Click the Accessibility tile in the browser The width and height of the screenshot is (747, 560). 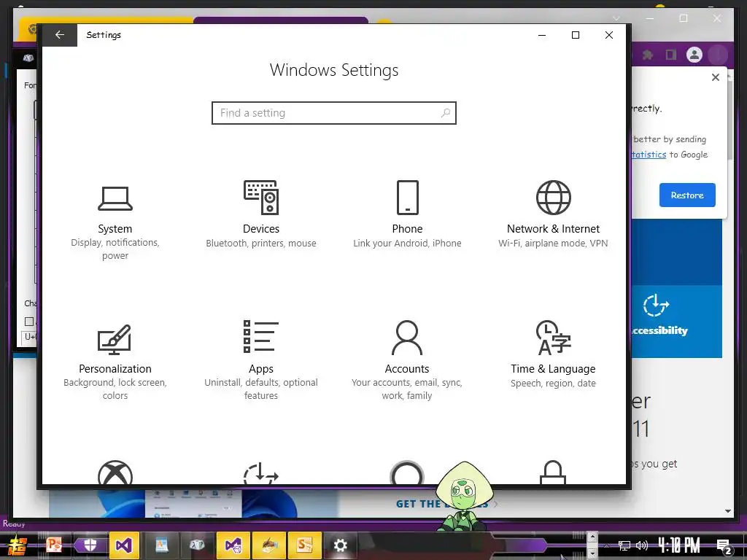pos(676,321)
